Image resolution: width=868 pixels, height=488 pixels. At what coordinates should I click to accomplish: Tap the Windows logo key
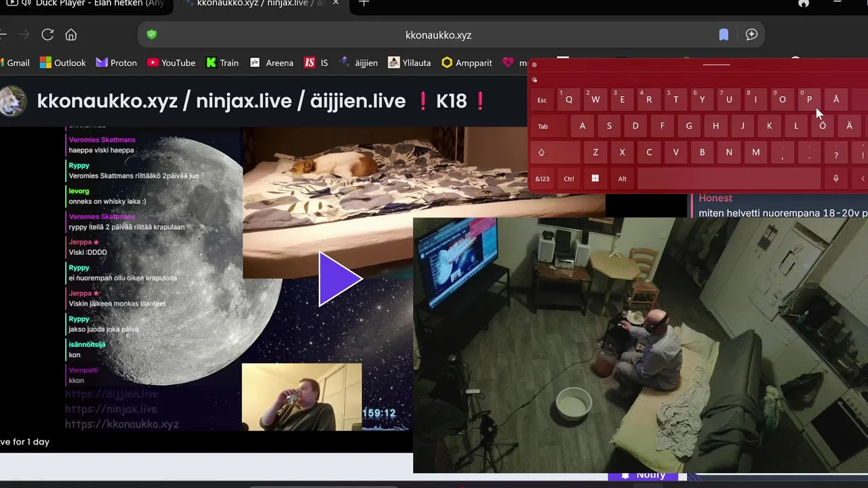tap(595, 179)
